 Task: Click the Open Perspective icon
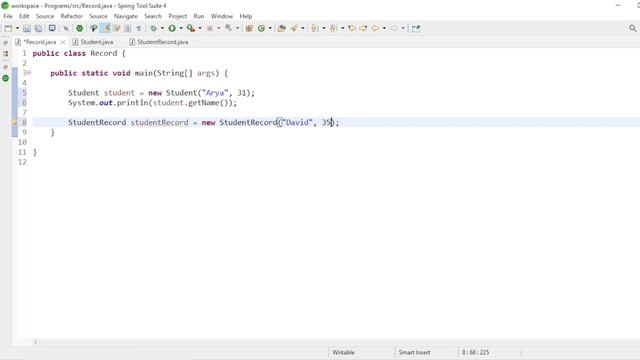click(x=416, y=28)
